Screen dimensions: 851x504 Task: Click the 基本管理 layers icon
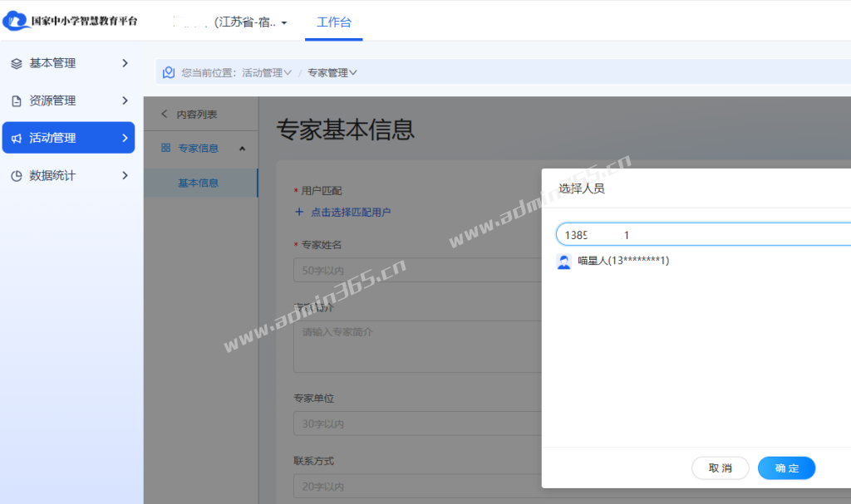[17, 63]
